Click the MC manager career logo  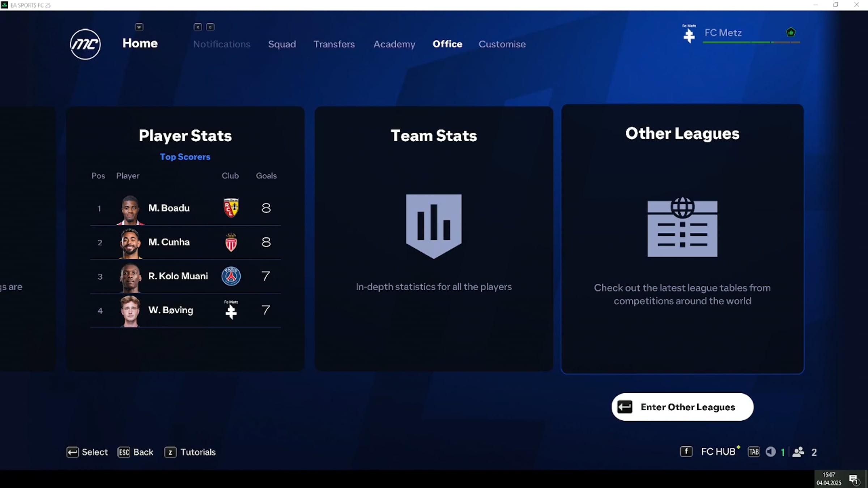[x=85, y=44]
